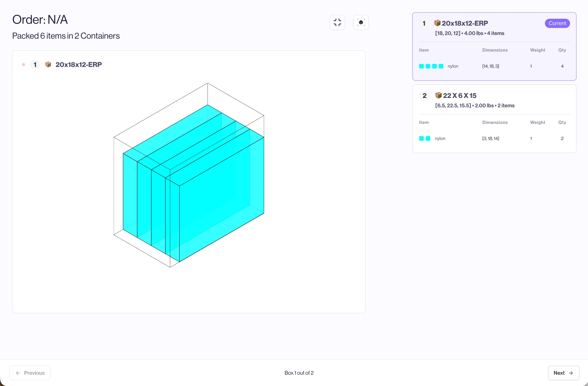Image resolution: width=588 pixels, height=386 pixels.
Task: Click the package icon beside 20x18x12-ERP in viewer
Action: pyautogui.click(x=48, y=64)
